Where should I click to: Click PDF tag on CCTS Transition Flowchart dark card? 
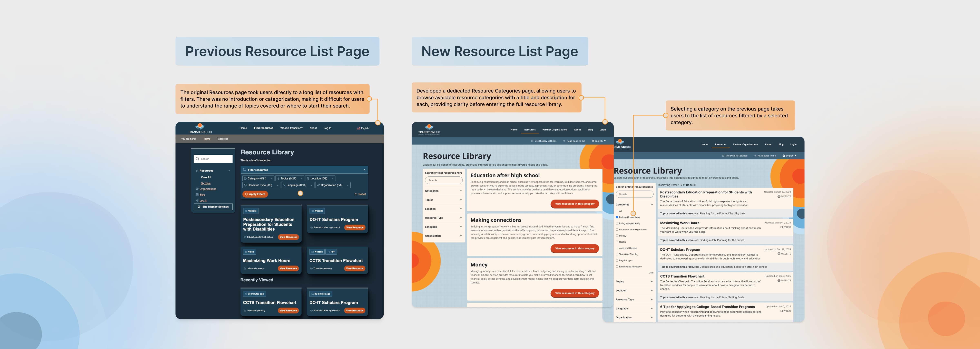click(x=331, y=252)
